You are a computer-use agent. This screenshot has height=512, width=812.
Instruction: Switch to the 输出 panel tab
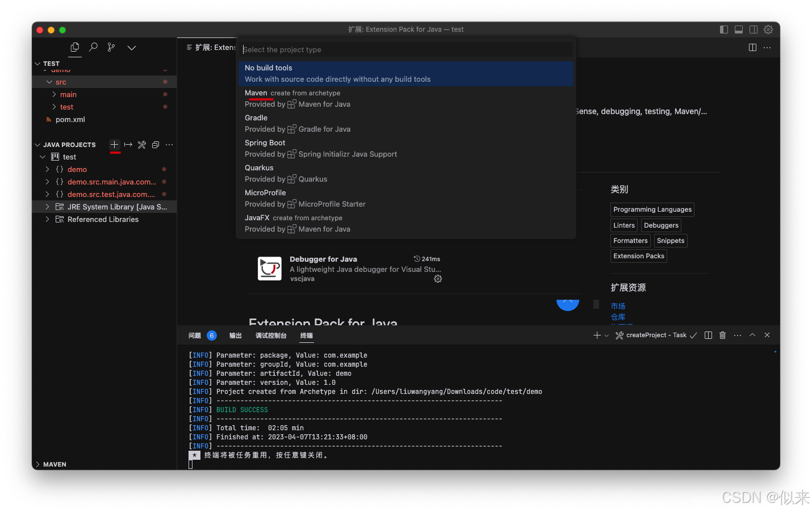point(236,335)
